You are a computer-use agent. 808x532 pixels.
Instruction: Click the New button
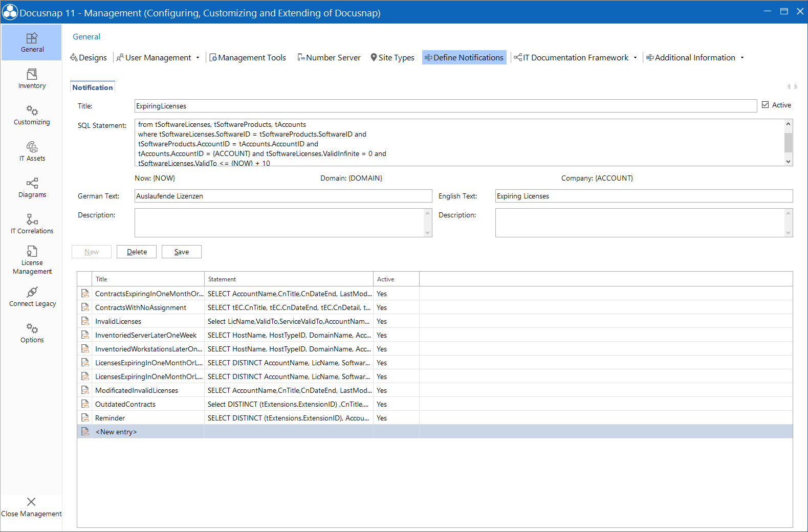92,252
